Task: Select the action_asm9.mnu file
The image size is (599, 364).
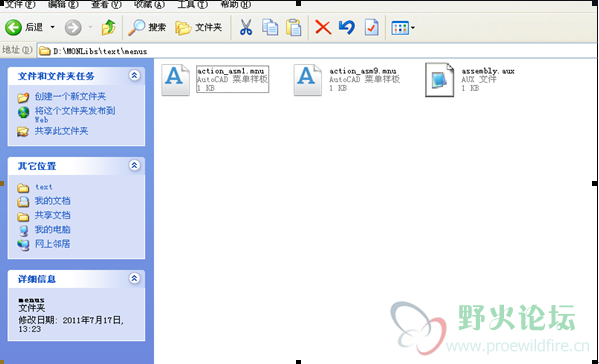Action: pos(347,79)
